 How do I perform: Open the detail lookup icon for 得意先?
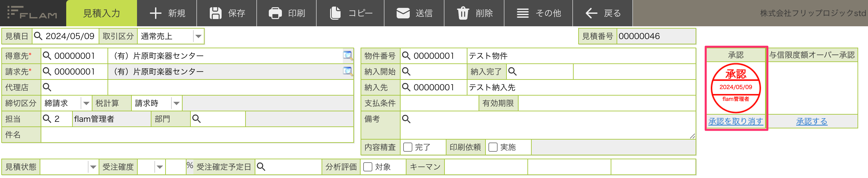[x=348, y=56]
